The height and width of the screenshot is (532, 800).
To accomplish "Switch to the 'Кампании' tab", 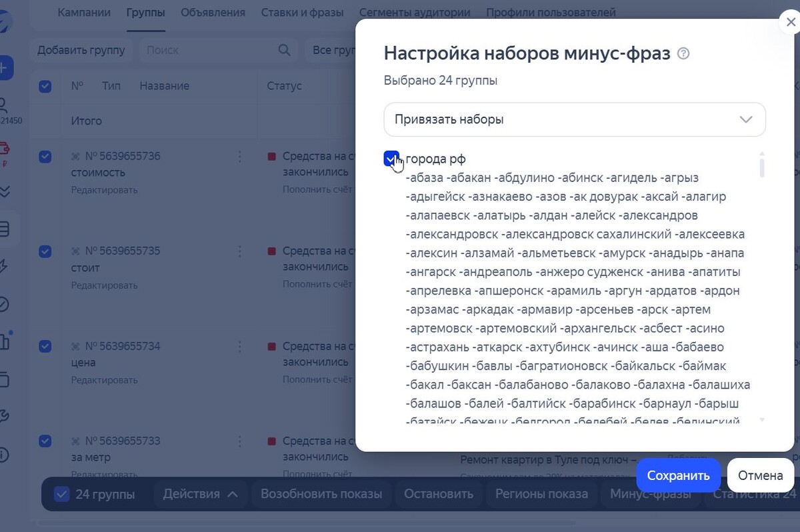I will tap(84, 12).
